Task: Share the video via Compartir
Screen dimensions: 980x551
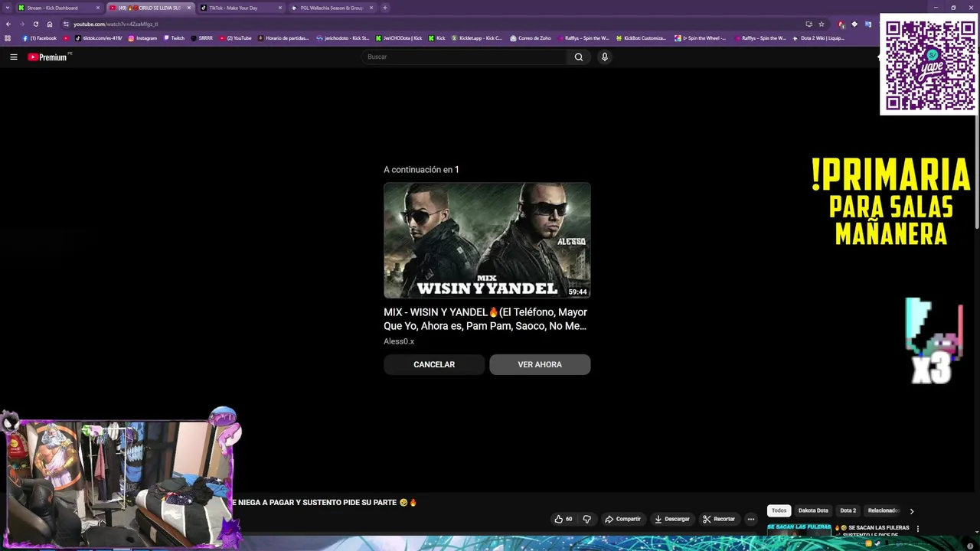Action: point(622,519)
